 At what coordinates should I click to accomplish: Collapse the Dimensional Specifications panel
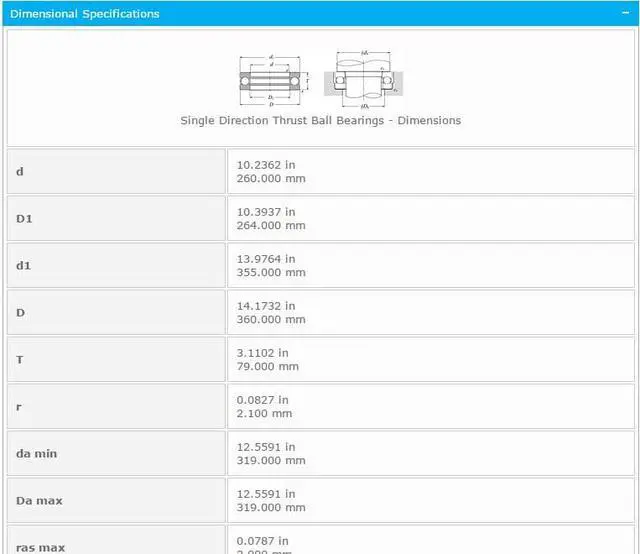tap(625, 14)
